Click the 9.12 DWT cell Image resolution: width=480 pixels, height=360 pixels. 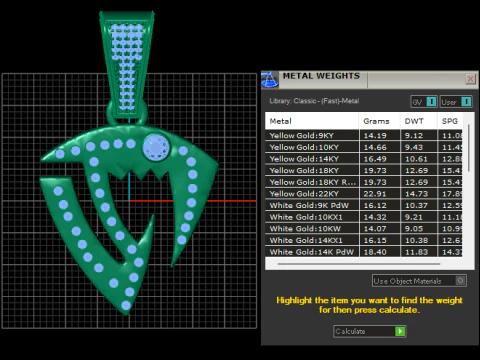click(x=419, y=135)
